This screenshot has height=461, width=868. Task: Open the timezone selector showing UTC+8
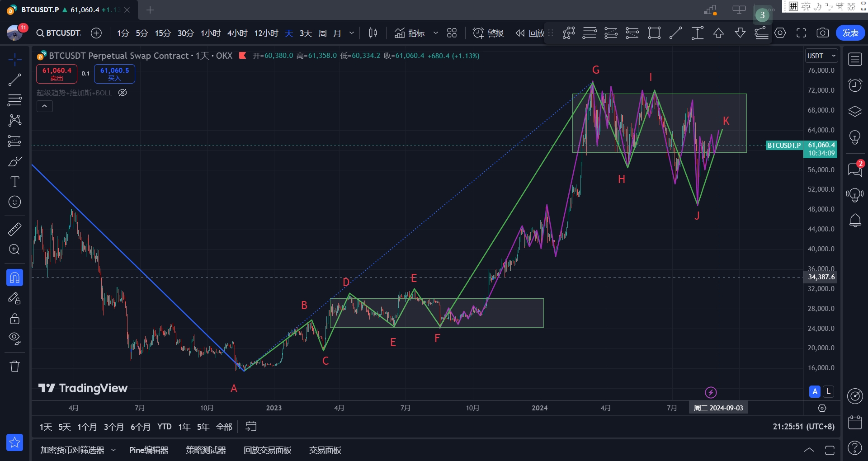pyautogui.click(x=803, y=427)
